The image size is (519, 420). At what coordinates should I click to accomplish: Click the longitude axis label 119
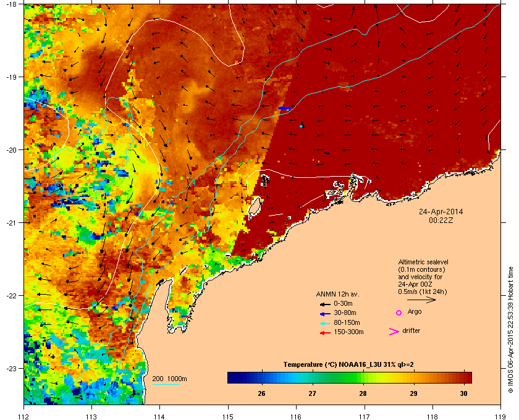tap(500, 417)
